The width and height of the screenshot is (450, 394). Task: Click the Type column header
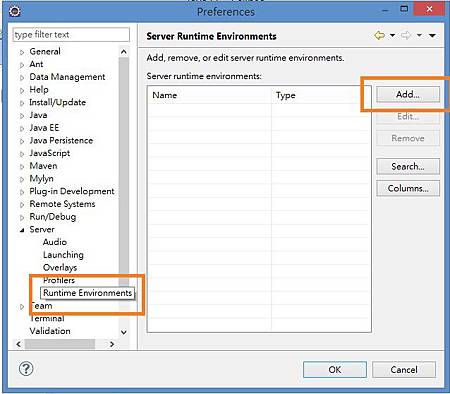click(321, 95)
